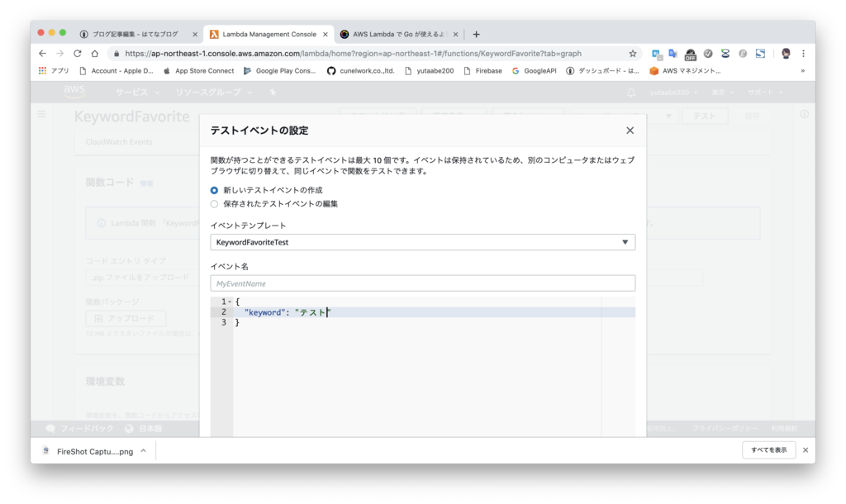Open the サービス menu

[x=137, y=93]
